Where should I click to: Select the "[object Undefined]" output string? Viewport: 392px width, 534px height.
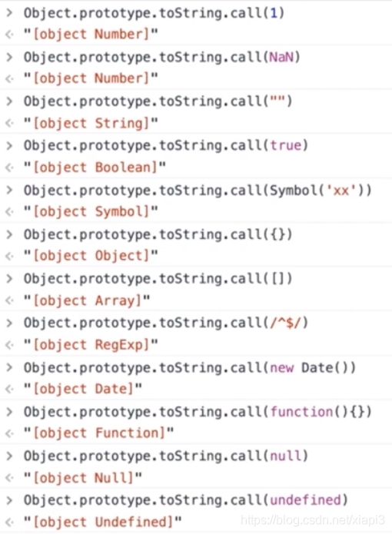pos(102,522)
